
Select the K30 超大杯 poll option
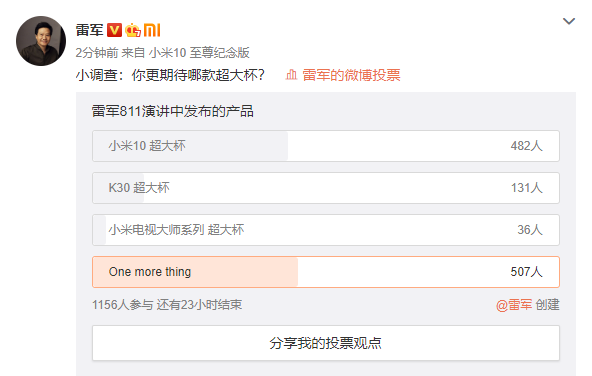[326, 188]
